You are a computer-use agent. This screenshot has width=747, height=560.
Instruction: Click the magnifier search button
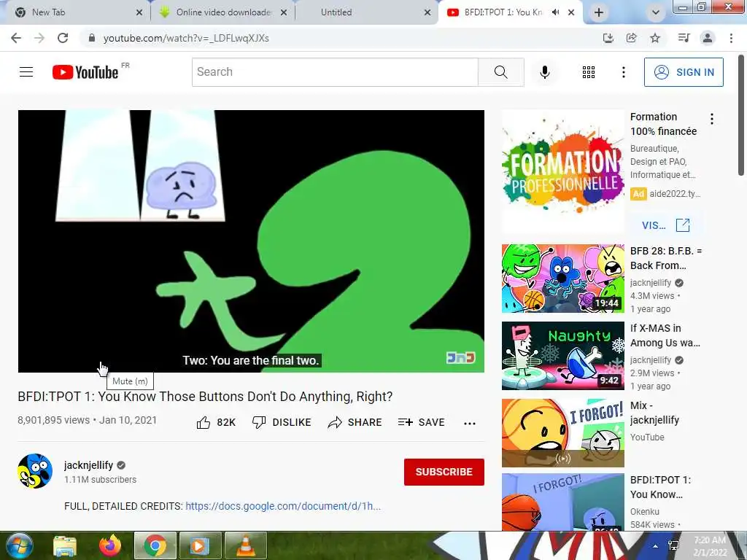click(500, 72)
